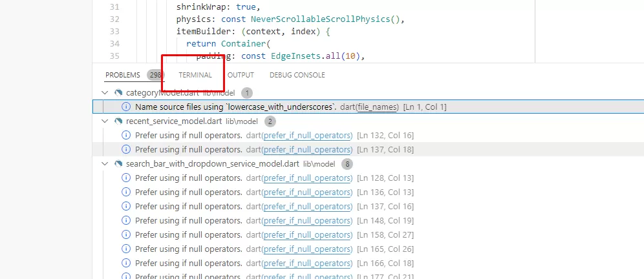Select 'Prefer using if null operators' at Ln 137, Col 16
This screenshot has height=279, width=644.
(x=368, y=207)
